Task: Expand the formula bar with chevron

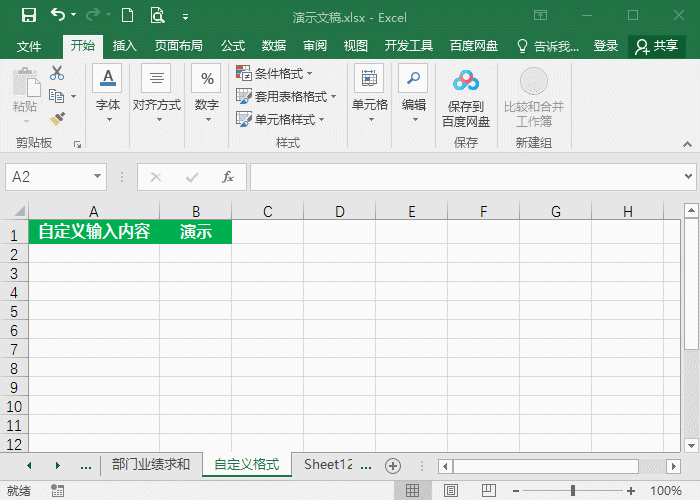Action: click(x=688, y=177)
